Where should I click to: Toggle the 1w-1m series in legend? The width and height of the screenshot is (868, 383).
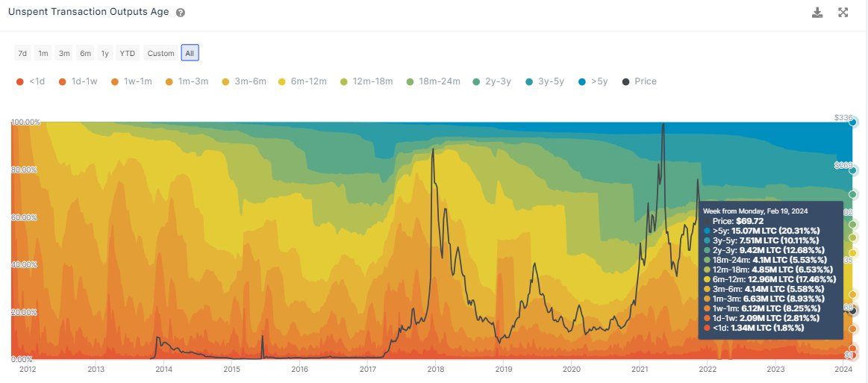133,81
